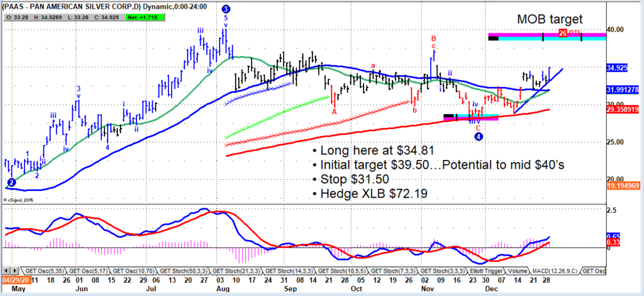Show the GET Stoch(50,3,3) tab
The image size is (644, 296).
184,271
